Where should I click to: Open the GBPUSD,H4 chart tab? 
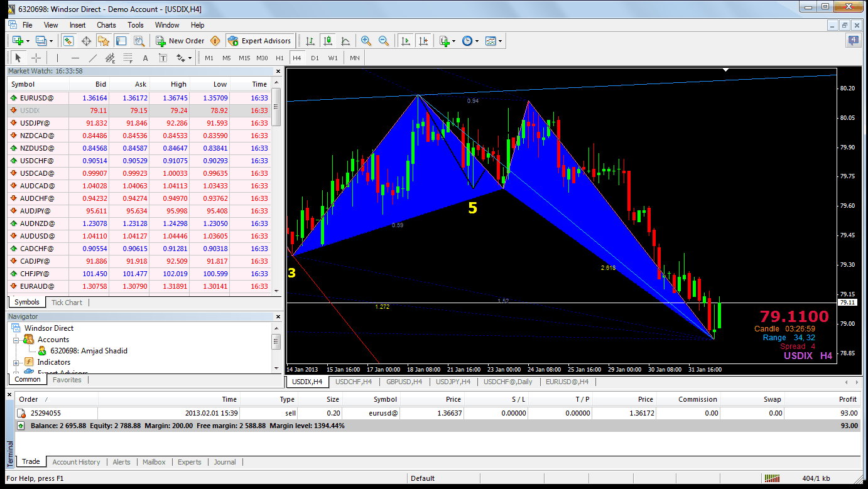405,381
